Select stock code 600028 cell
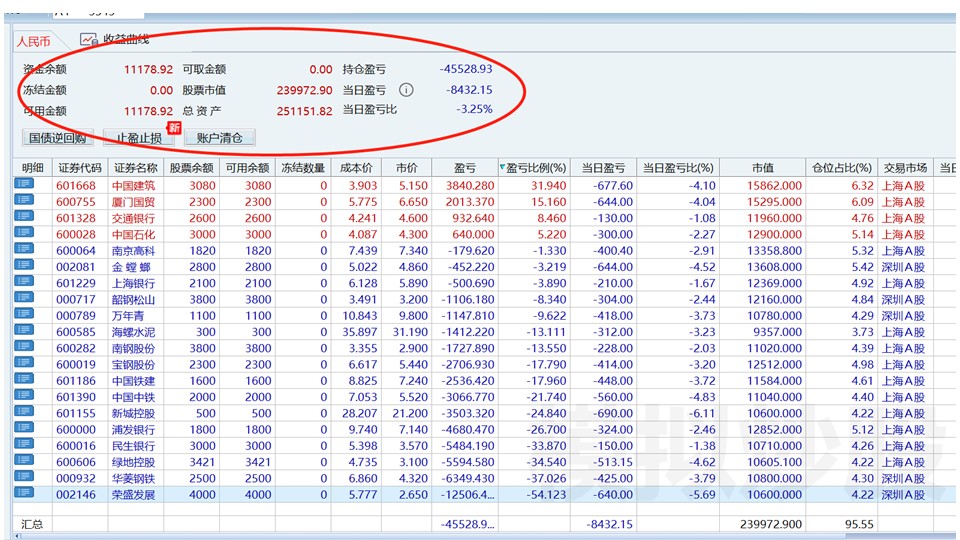Screen dimensions: 960x540 coord(76,234)
